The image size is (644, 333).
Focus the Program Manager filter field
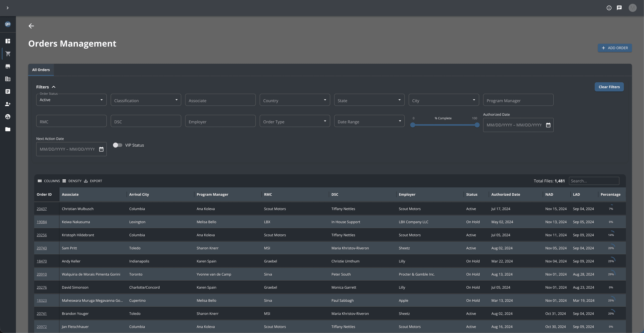pyautogui.click(x=518, y=100)
